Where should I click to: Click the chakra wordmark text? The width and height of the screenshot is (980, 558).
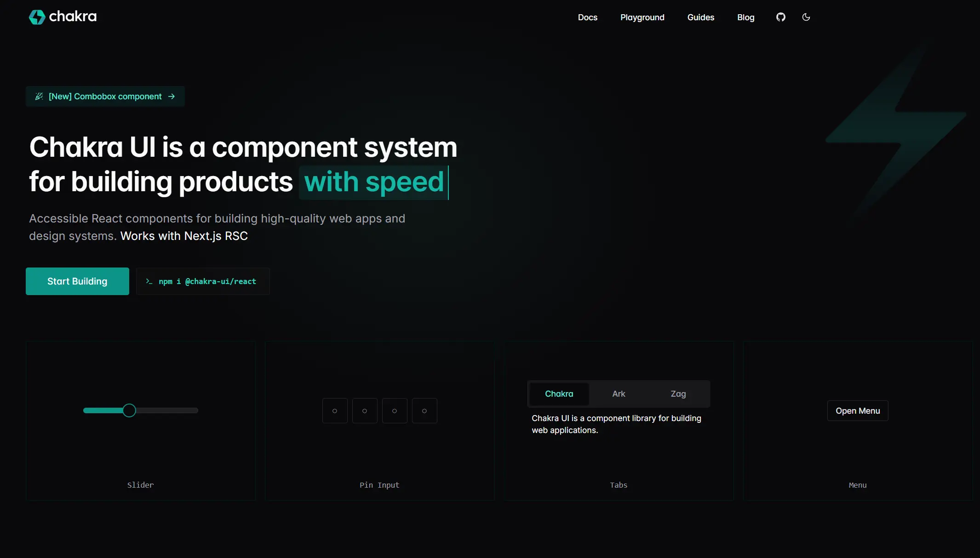[73, 17]
